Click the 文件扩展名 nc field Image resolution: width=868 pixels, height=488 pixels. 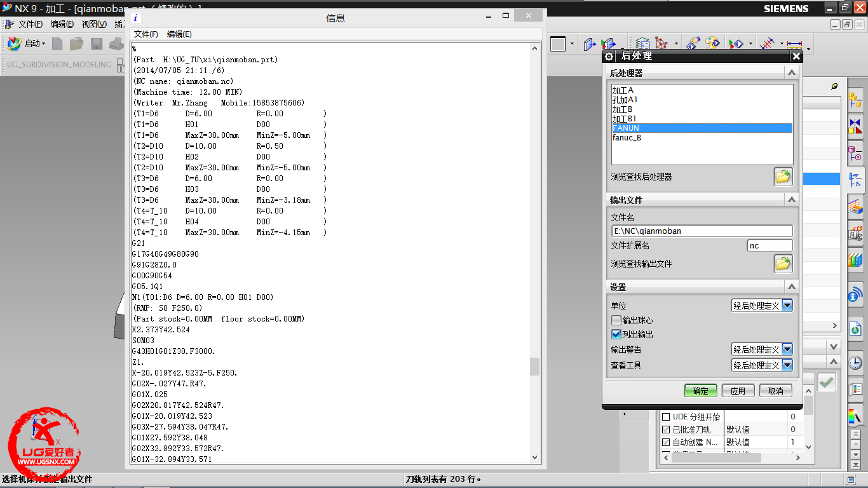click(770, 245)
